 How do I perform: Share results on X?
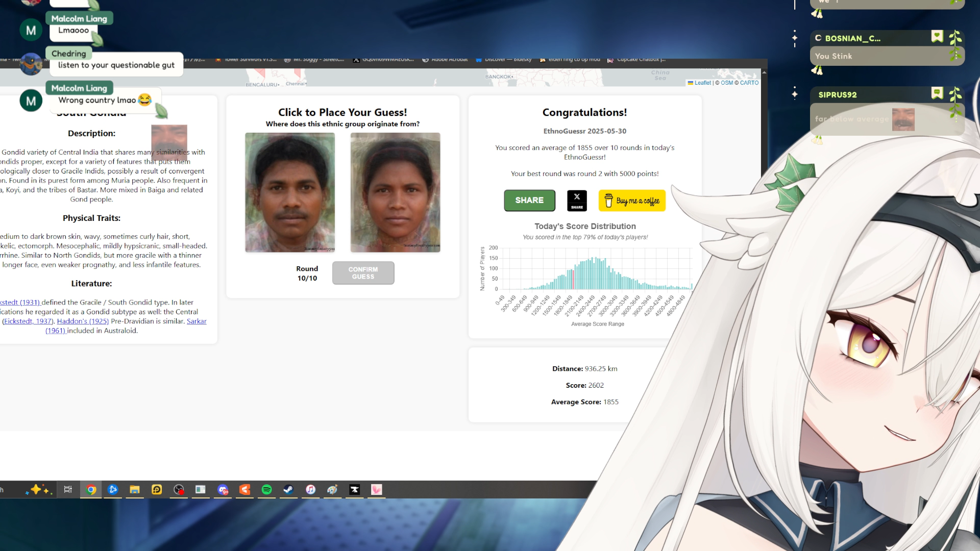pyautogui.click(x=577, y=201)
